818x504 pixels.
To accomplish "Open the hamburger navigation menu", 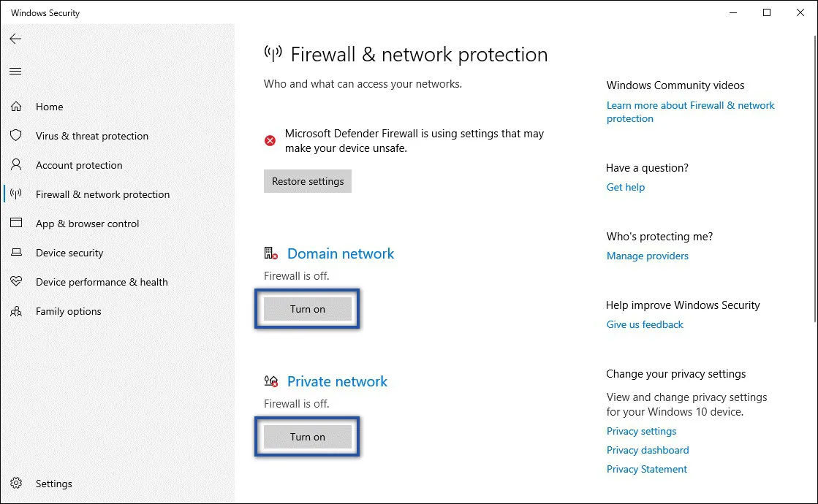I will (x=15, y=71).
